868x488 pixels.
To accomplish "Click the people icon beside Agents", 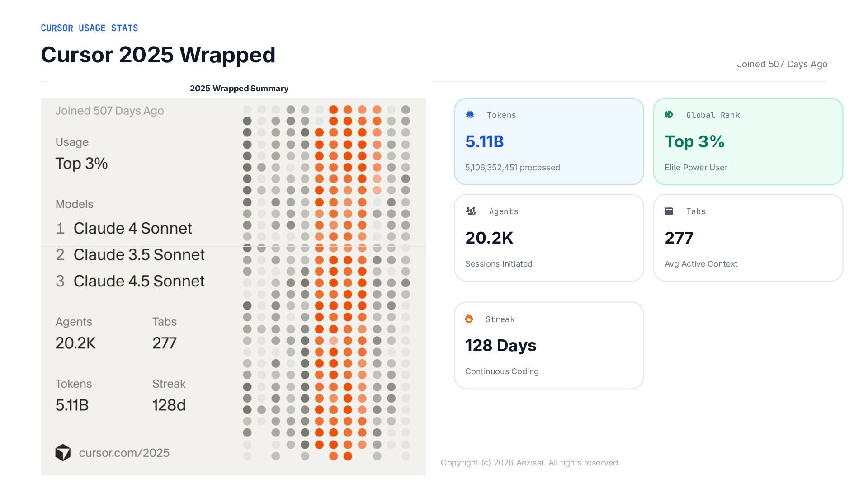I will coord(471,211).
